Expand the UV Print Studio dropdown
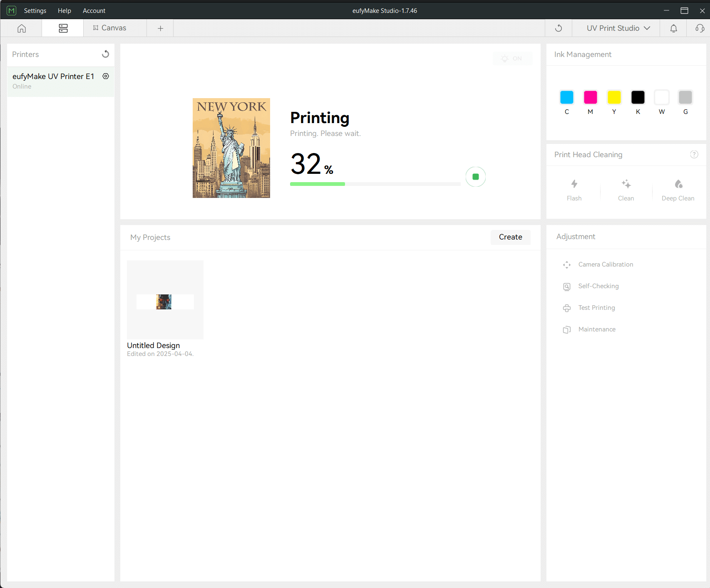Screen dimensions: 710x588 pos(618,28)
